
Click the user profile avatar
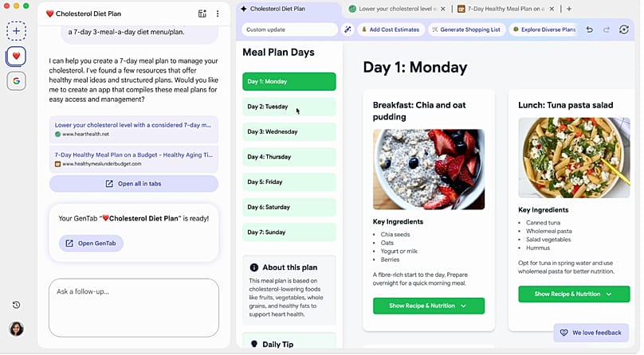pyautogui.click(x=17, y=329)
